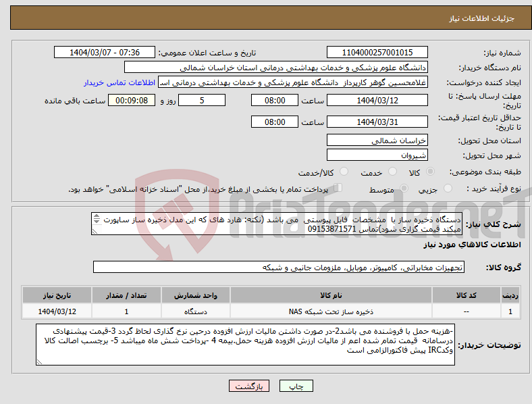
Task: Click the price validity time 08:00 field
Action: coord(275,122)
